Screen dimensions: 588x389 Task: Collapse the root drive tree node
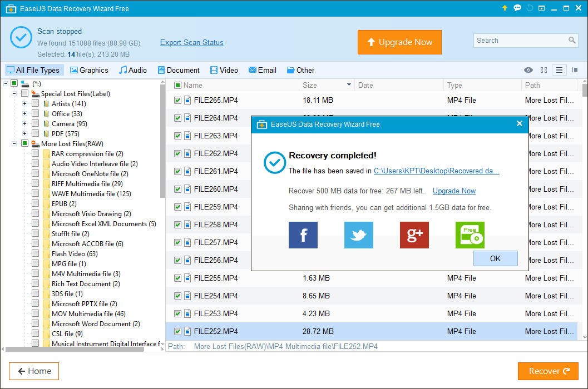click(6, 83)
